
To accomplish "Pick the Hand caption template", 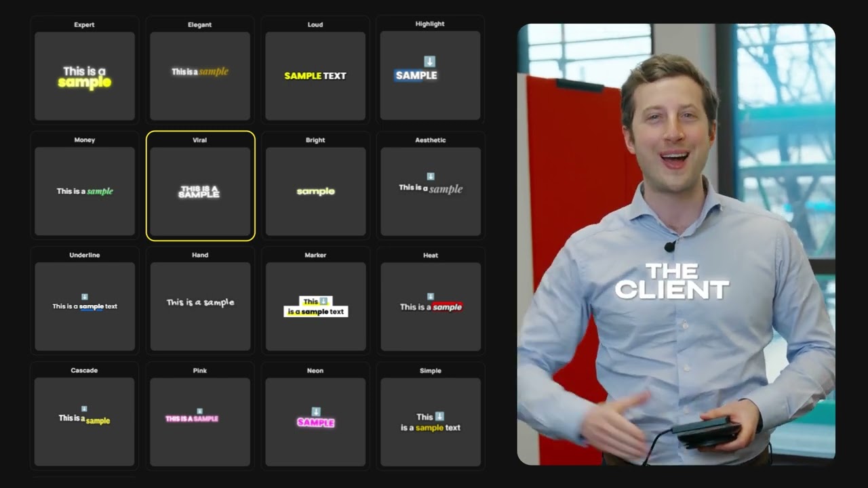I will coord(200,300).
